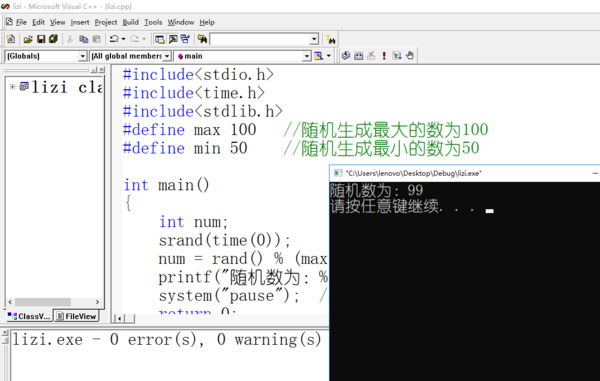
Task: Click the Cut scissors icon
Action: (x=70, y=39)
